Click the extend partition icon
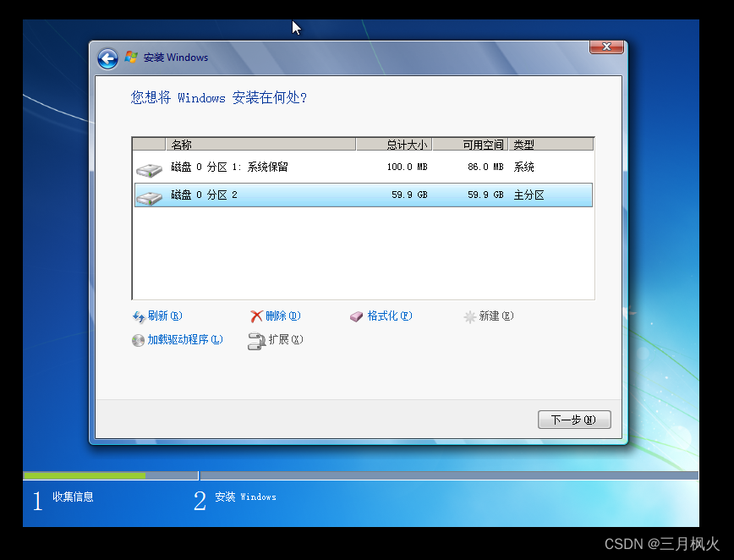 click(256, 342)
